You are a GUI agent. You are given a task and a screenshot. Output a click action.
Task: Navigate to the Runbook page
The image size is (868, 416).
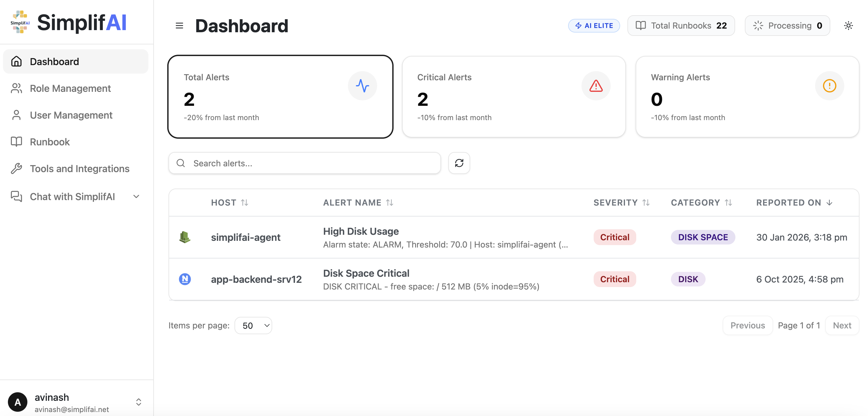[50, 142]
